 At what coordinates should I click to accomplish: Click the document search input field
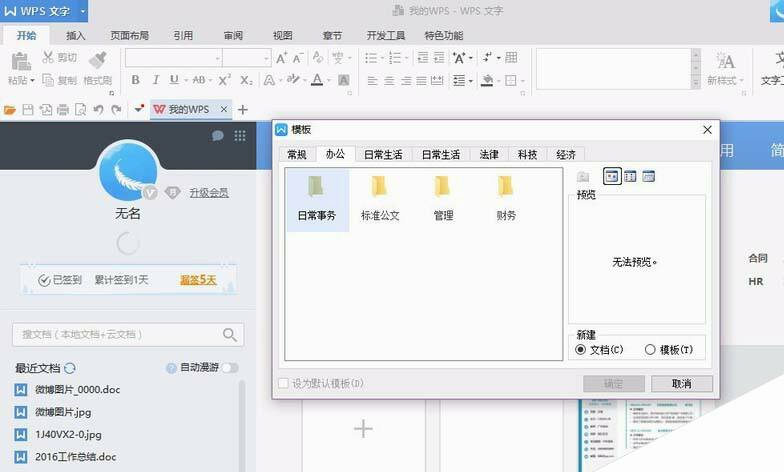pyautogui.click(x=128, y=334)
